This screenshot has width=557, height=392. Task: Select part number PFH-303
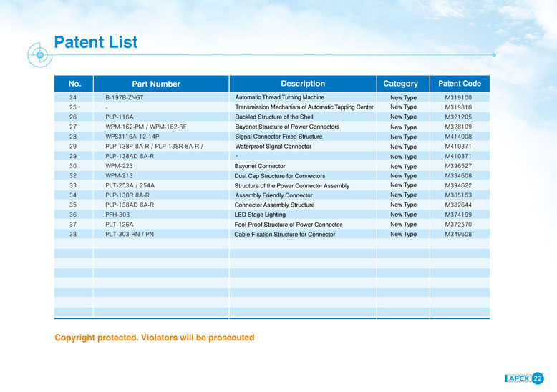[x=117, y=215]
